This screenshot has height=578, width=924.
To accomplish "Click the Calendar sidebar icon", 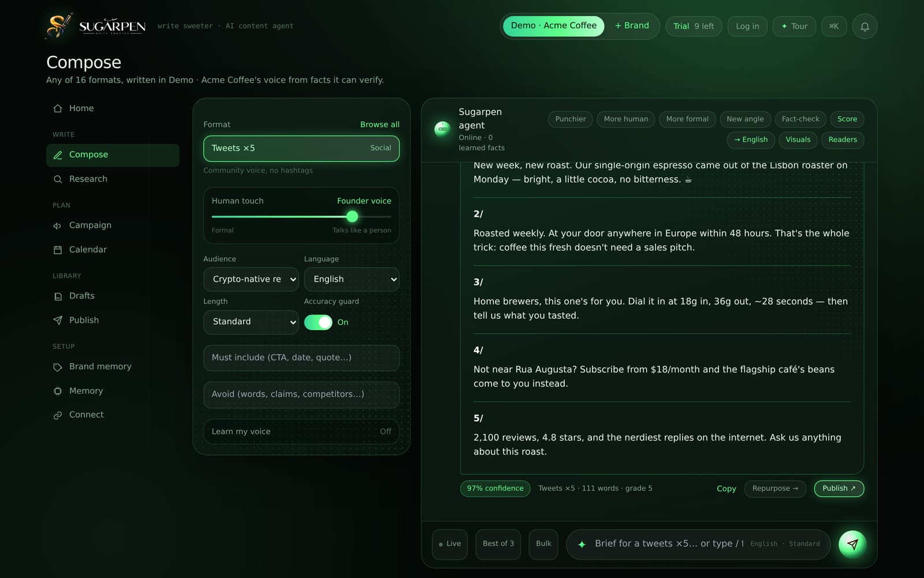I will click(58, 250).
